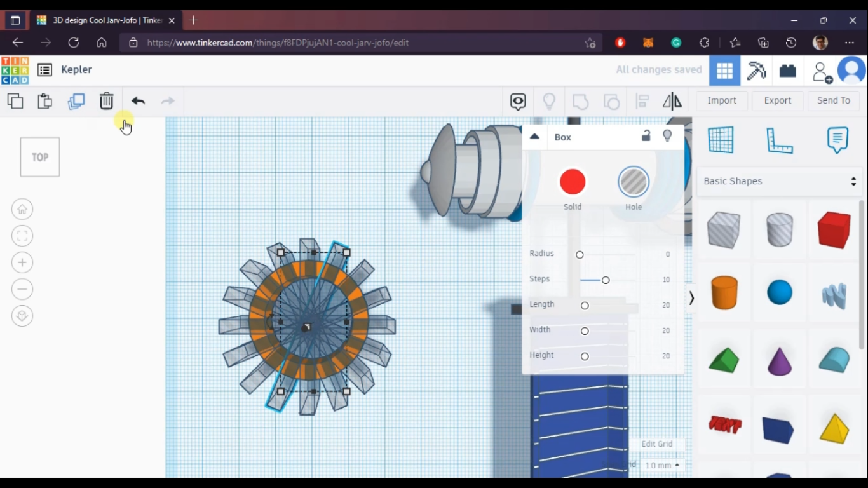Screen dimensions: 868x488
Task: Adjust the Width slider handle
Action: pos(585,331)
